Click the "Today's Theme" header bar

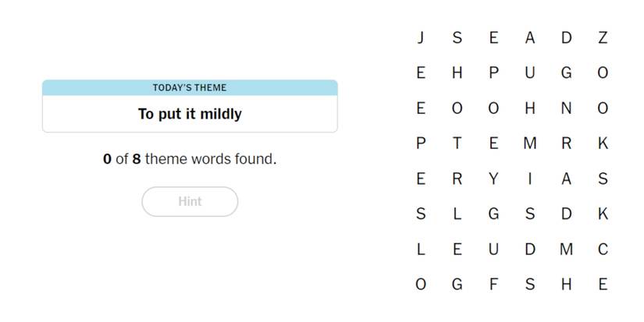[x=190, y=87]
